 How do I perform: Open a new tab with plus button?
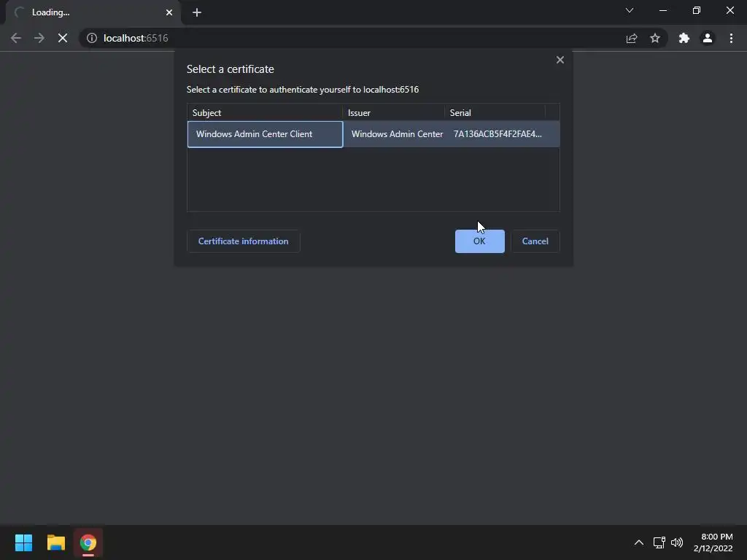(197, 12)
